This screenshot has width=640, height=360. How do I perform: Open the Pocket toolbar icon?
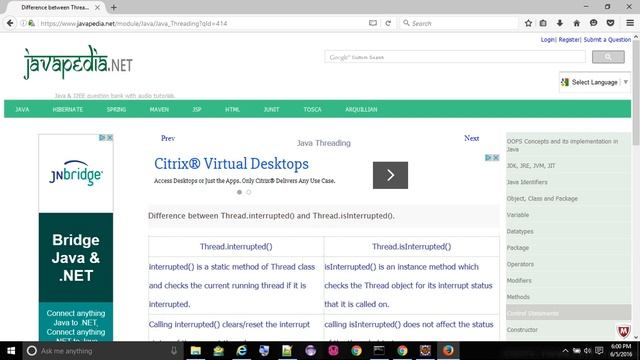coord(610,23)
